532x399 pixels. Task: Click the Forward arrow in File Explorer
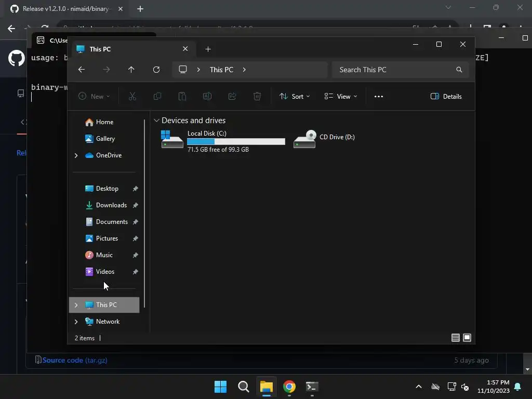(106, 70)
